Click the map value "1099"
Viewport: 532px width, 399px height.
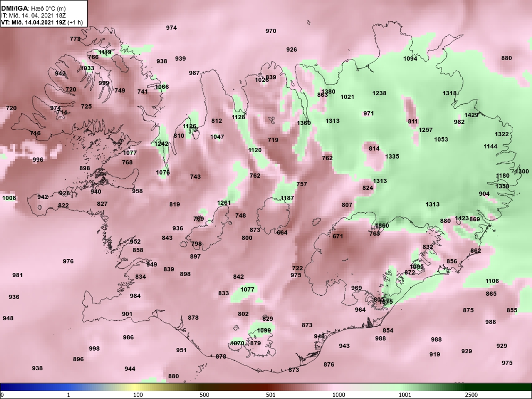(264, 330)
